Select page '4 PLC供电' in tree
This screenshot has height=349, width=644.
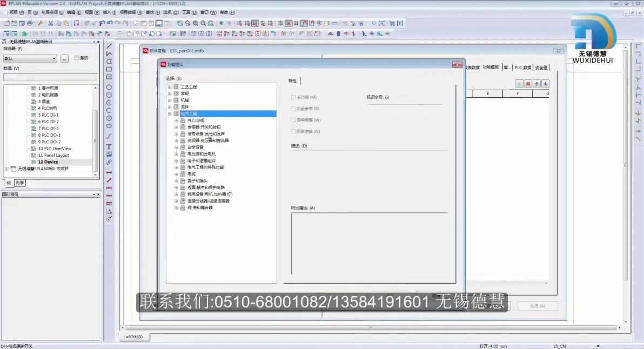pos(48,109)
